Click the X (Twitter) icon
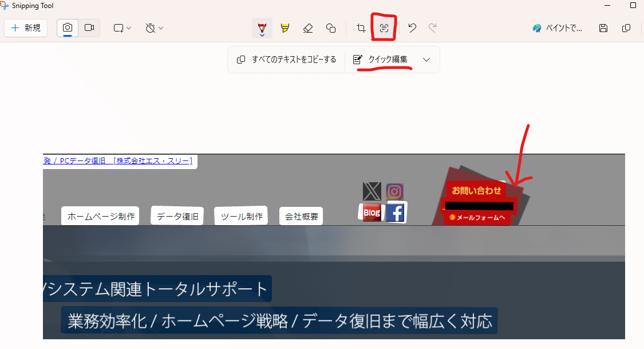This screenshot has height=349, width=644. [372, 191]
